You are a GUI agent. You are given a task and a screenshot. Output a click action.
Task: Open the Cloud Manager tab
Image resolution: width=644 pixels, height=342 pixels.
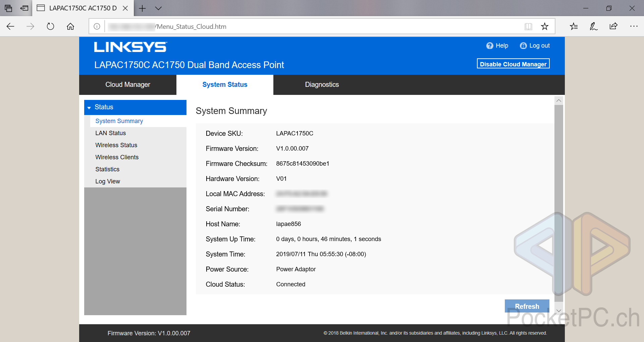click(x=128, y=85)
